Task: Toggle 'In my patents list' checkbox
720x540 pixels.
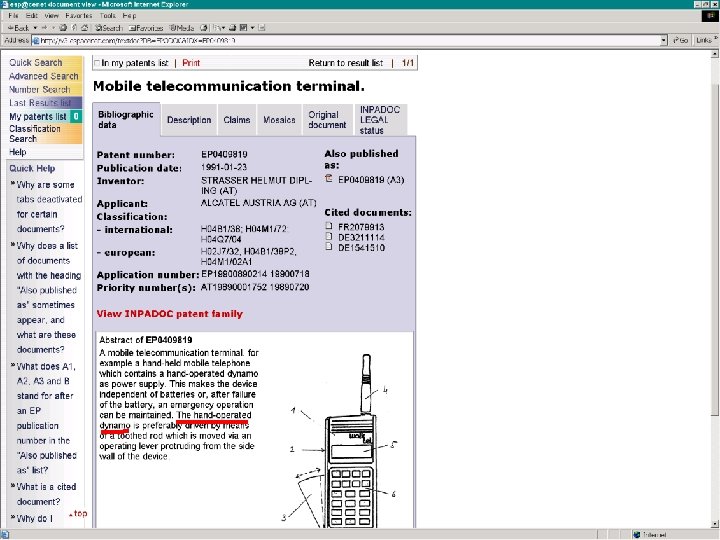Action: 96,63
